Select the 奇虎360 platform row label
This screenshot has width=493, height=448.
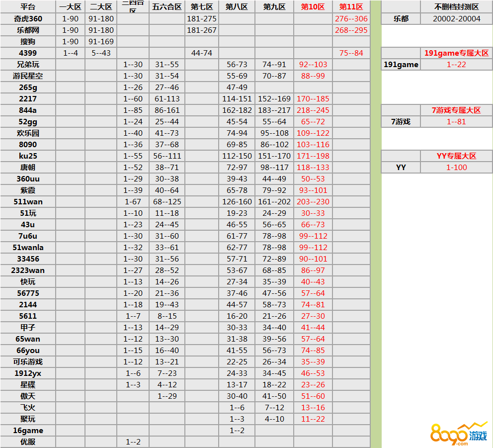(28, 18)
